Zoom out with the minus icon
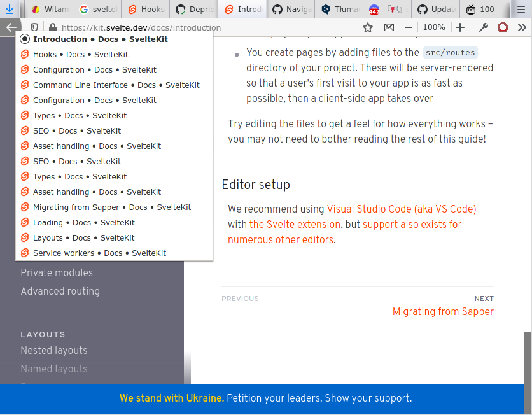The height and width of the screenshot is (415, 532). click(409, 27)
